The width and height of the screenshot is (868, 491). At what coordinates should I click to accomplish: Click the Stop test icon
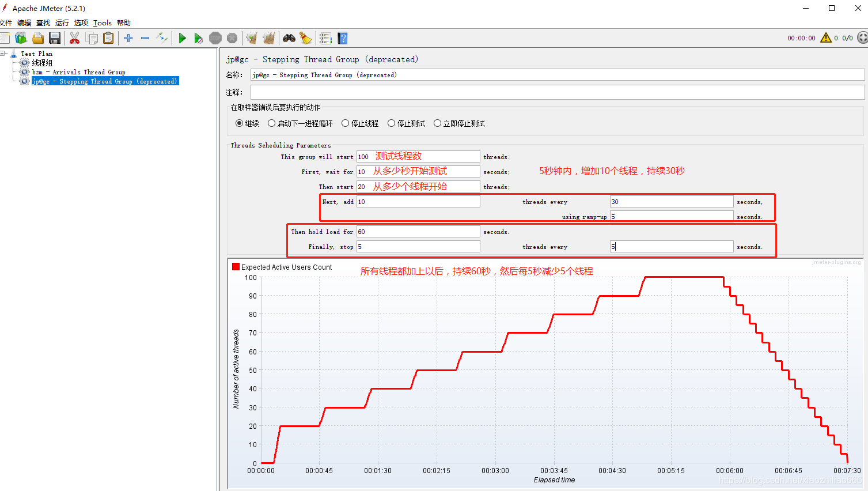click(x=215, y=38)
